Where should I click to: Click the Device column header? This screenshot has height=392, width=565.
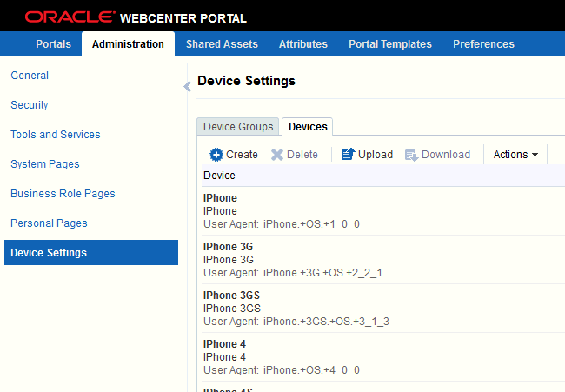point(219,176)
